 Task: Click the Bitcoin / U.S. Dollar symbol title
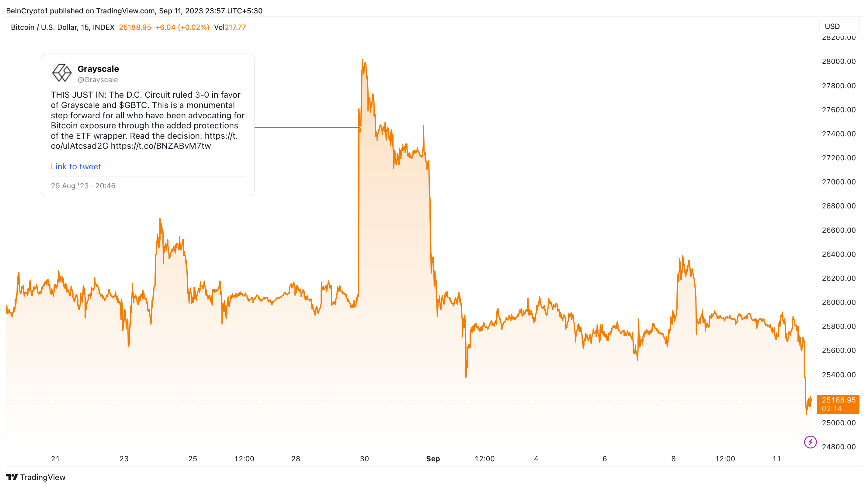63,27
